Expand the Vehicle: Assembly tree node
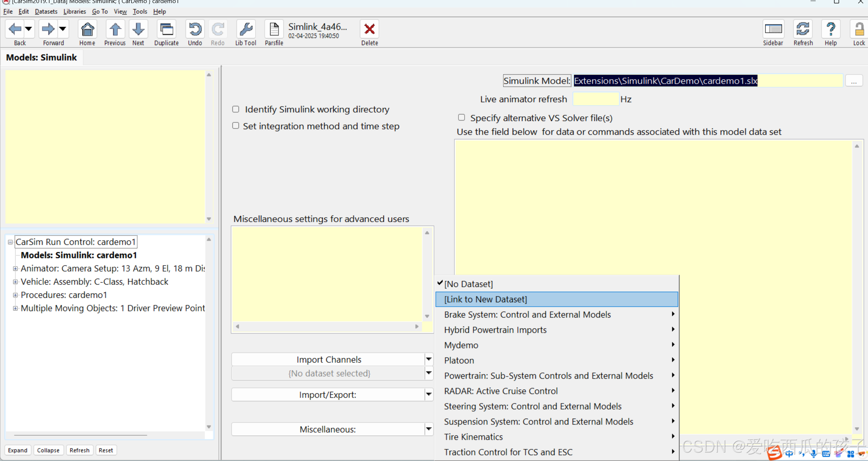This screenshot has height=461, width=868. pos(15,282)
